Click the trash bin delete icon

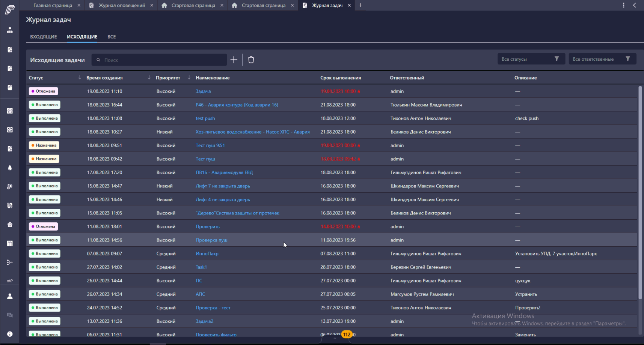click(x=251, y=60)
